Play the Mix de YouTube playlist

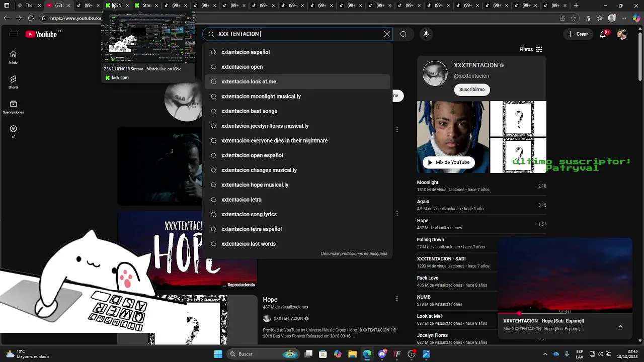[x=449, y=162]
